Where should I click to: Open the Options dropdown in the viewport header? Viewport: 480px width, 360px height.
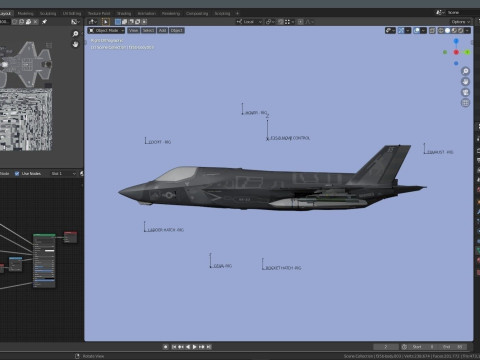click(461, 22)
